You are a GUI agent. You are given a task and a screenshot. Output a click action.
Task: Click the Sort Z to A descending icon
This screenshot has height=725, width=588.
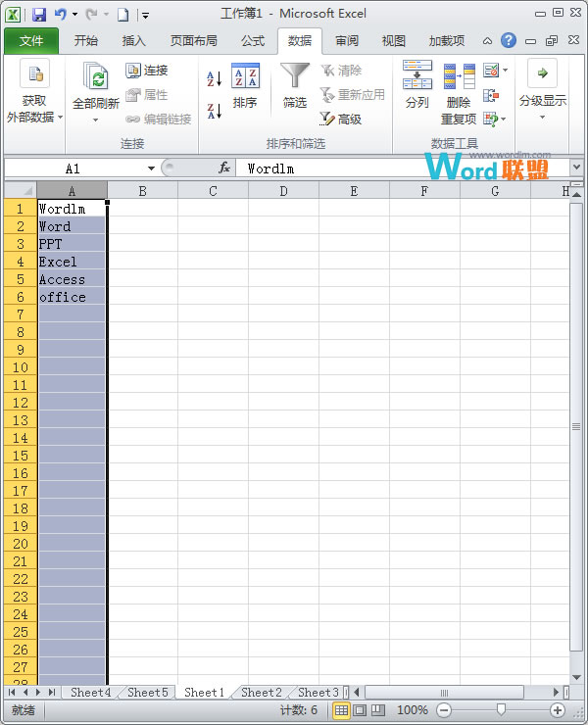[214, 110]
